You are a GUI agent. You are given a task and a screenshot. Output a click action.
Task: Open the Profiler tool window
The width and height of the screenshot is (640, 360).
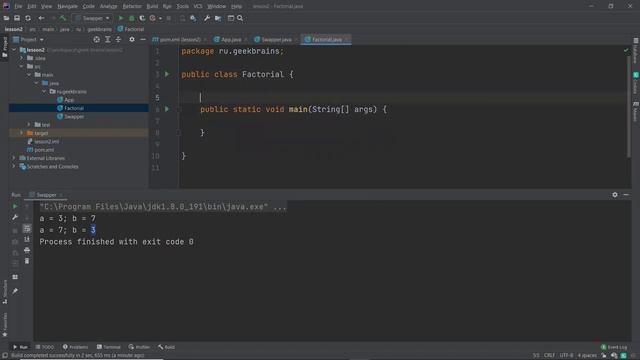[x=139, y=347]
